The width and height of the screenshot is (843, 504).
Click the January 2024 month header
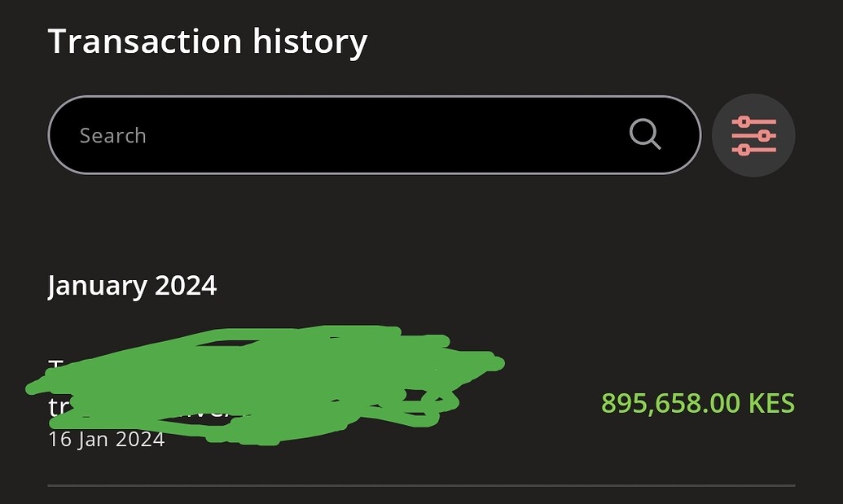point(132,286)
